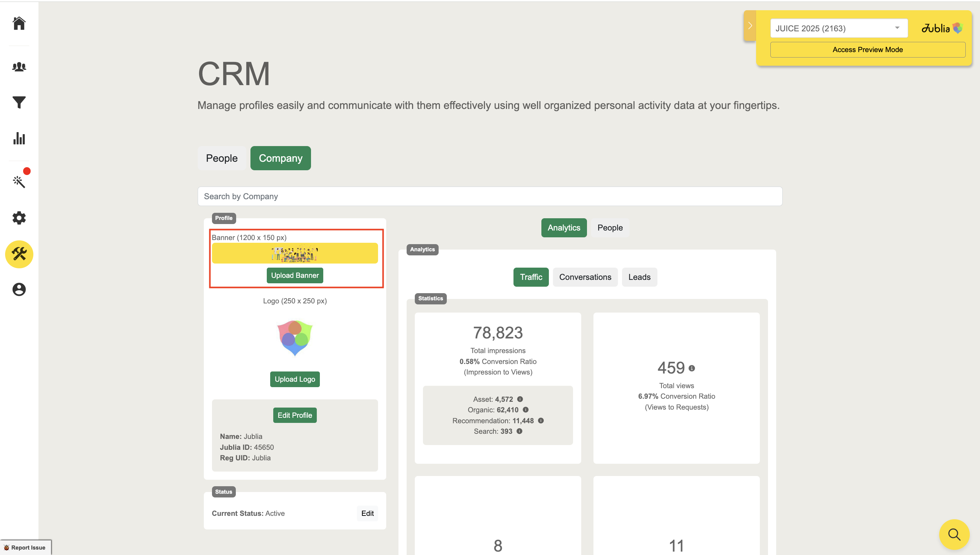Click the yellow banner image thumbnail
This screenshot has width=980, height=555.
[294, 253]
